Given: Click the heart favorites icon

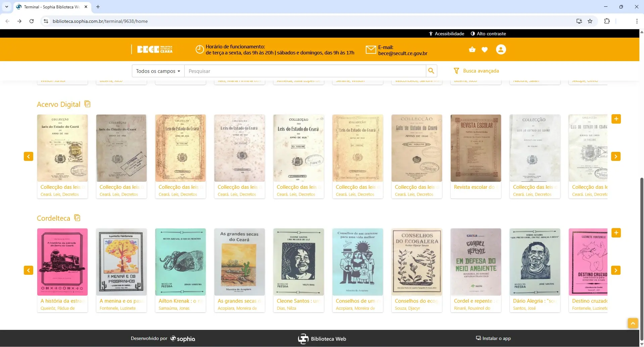Looking at the screenshot, I should pos(485,49).
